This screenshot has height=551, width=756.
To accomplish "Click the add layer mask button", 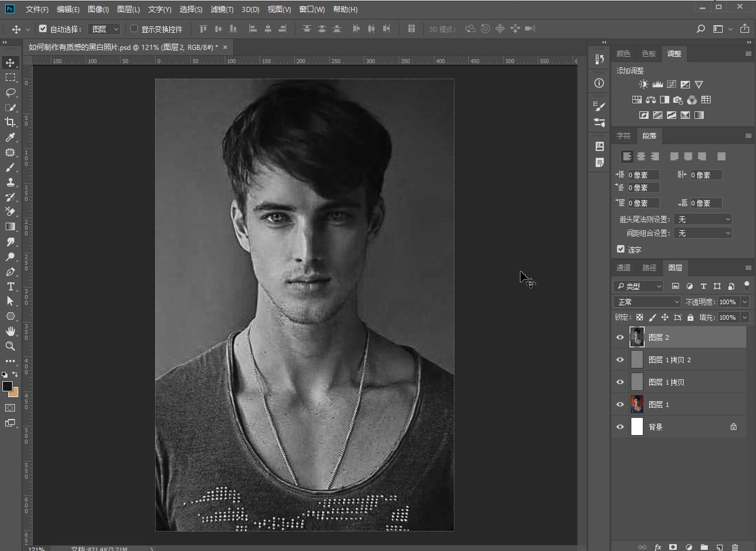I will pos(673,547).
